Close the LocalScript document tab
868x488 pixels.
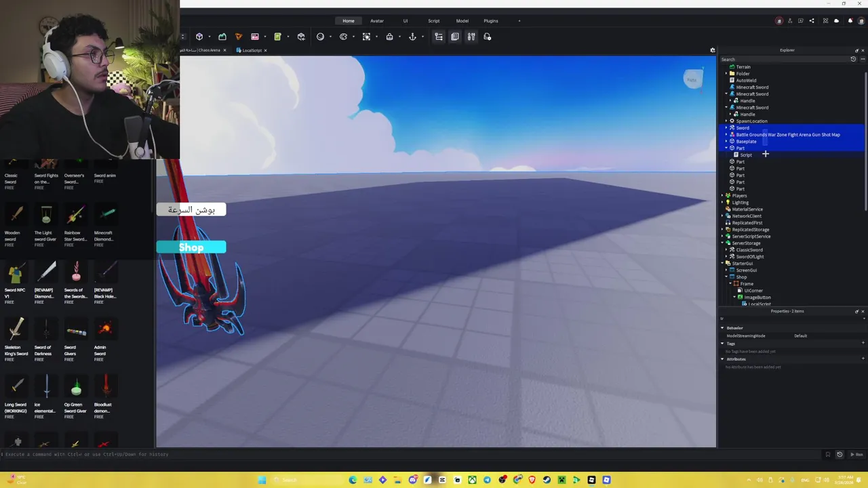(265, 50)
